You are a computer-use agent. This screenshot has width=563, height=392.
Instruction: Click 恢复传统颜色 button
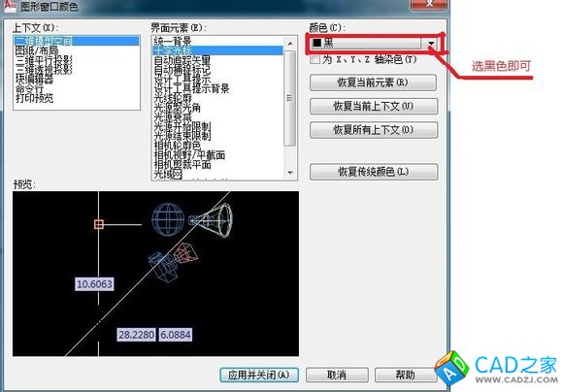coord(374,172)
